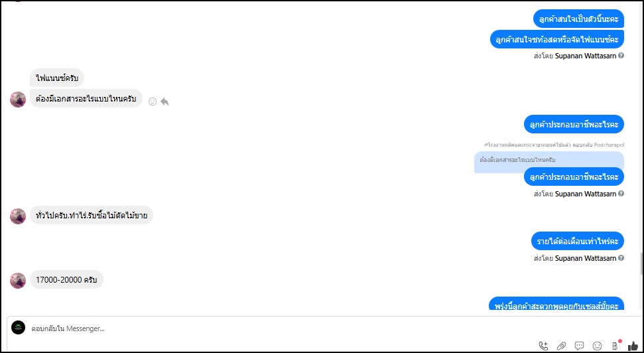This screenshot has height=353, width=644.
Task: Click the phone call icon
Action: pos(544,346)
